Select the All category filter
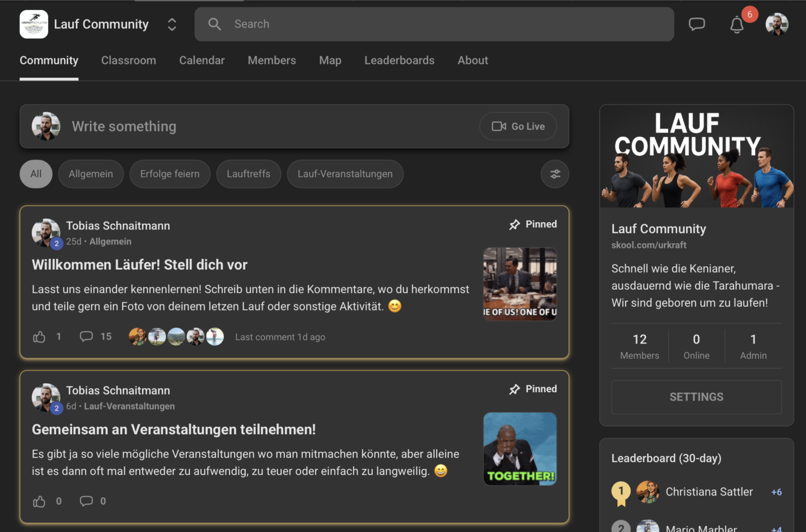The image size is (806, 532). (36, 174)
